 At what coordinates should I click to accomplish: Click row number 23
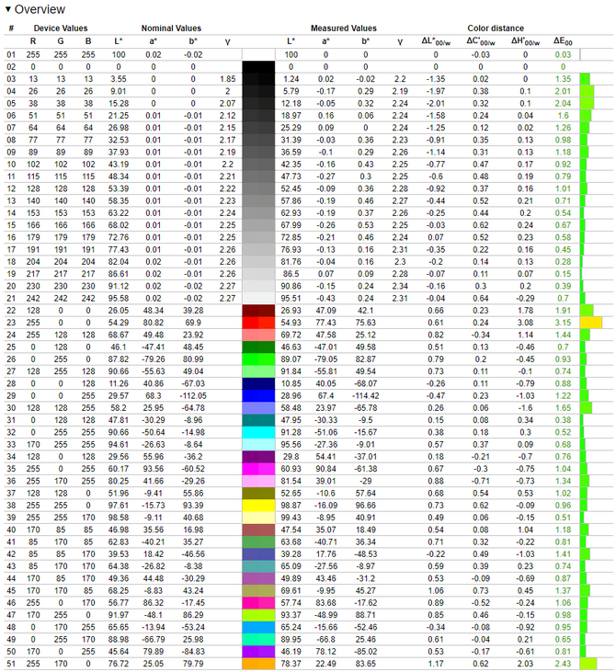coord(11,323)
